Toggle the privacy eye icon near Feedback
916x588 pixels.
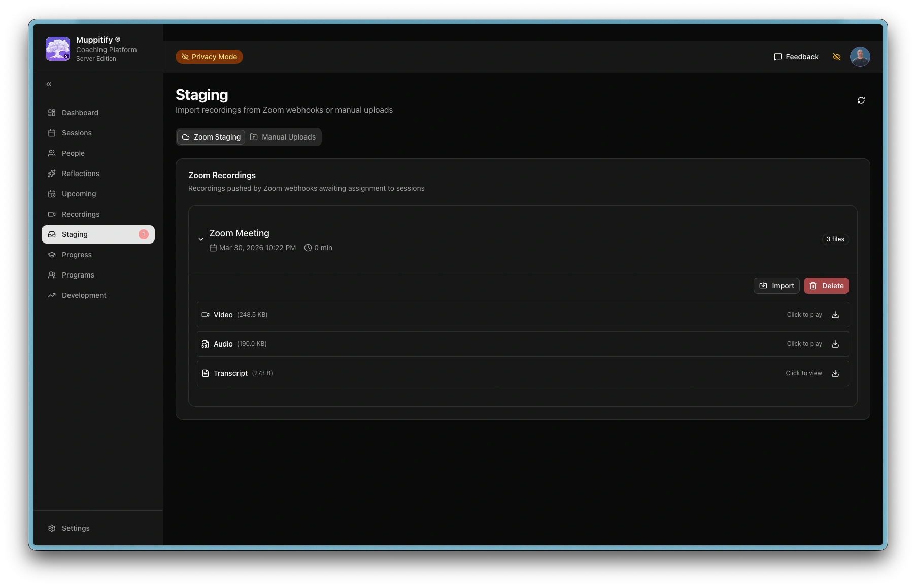point(836,57)
